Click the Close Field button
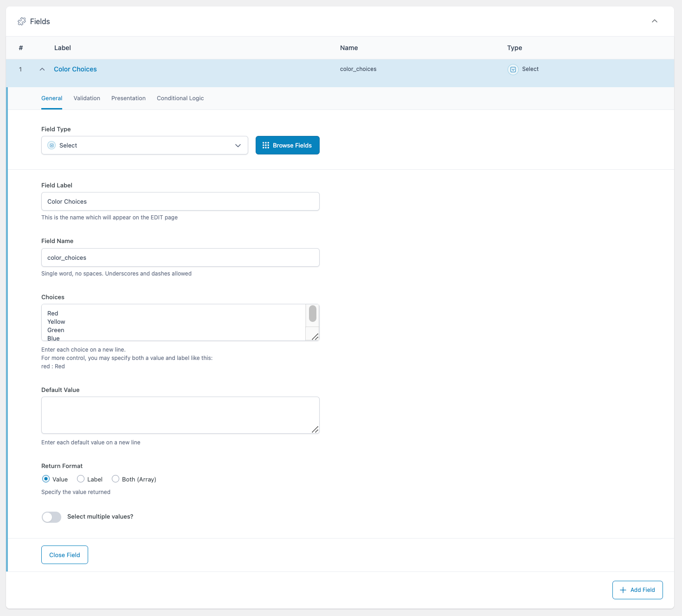The height and width of the screenshot is (616, 682). pos(64,555)
